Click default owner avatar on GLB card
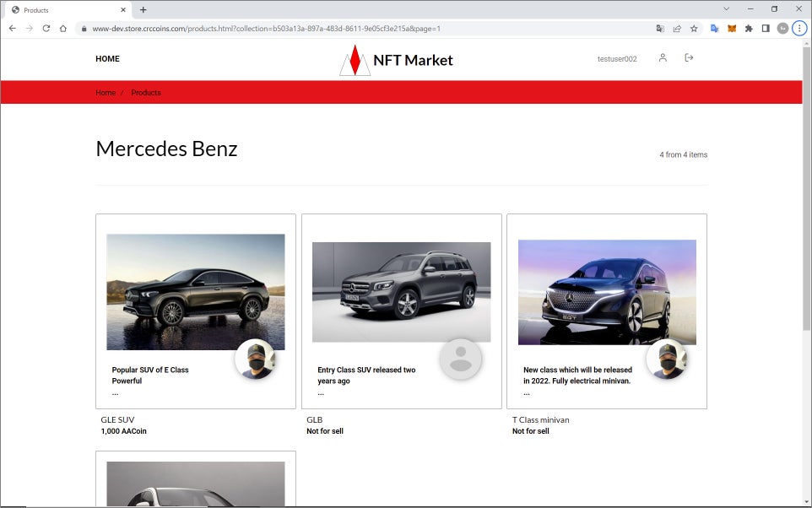Screen dimensions: 812x508 pyautogui.click(x=460, y=359)
